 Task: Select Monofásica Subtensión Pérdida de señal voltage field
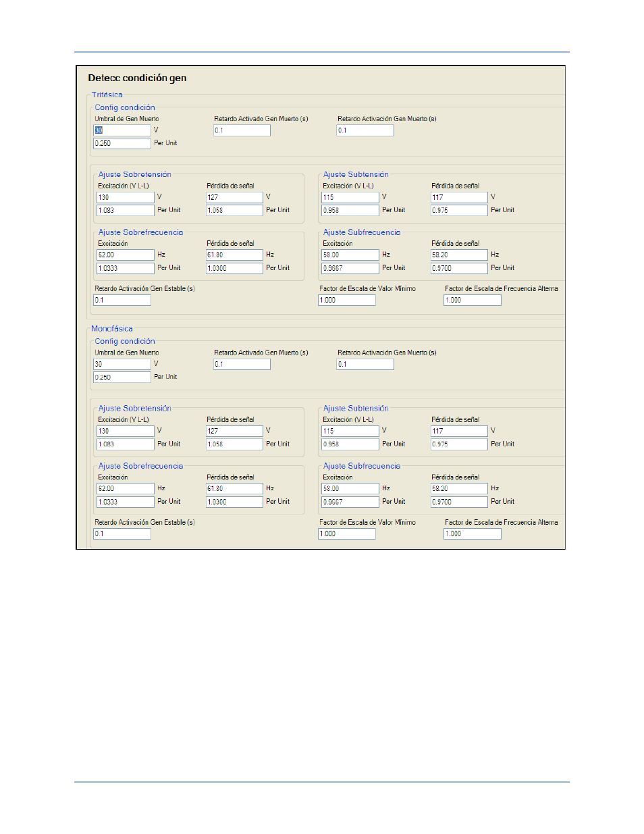459,431
